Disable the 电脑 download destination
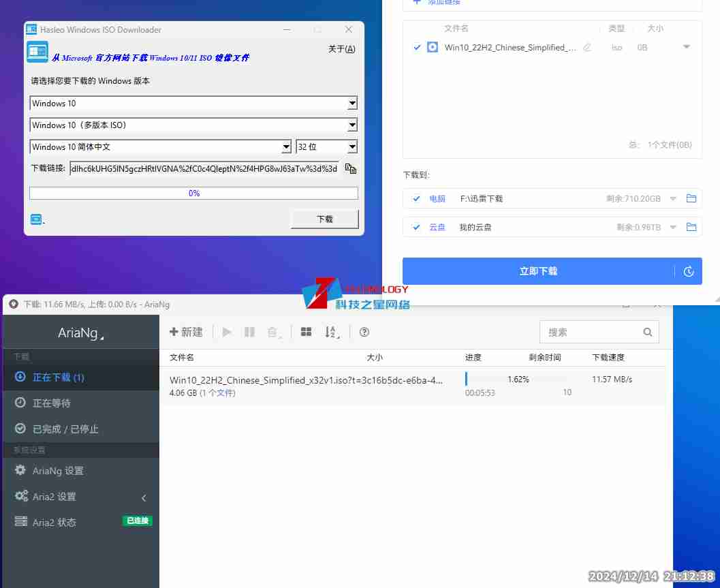 [x=416, y=198]
